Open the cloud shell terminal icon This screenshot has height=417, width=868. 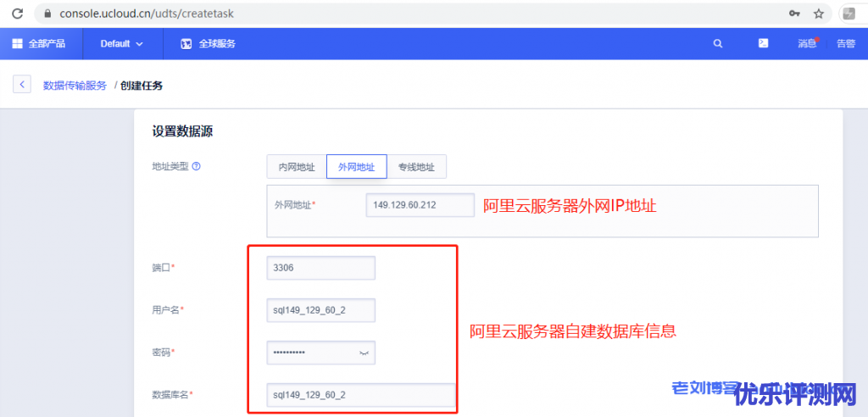[763, 43]
